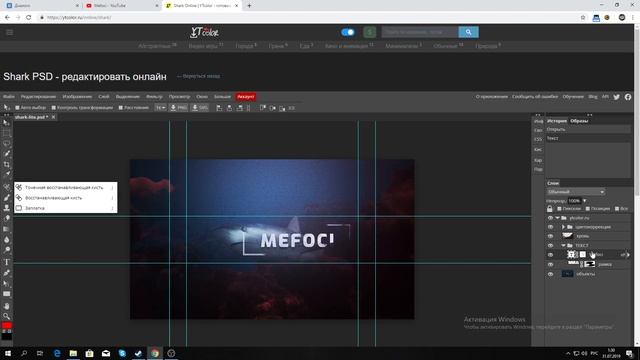Hide the объекты layer
The width and height of the screenshot is (640, 360).
pos(550,274)
